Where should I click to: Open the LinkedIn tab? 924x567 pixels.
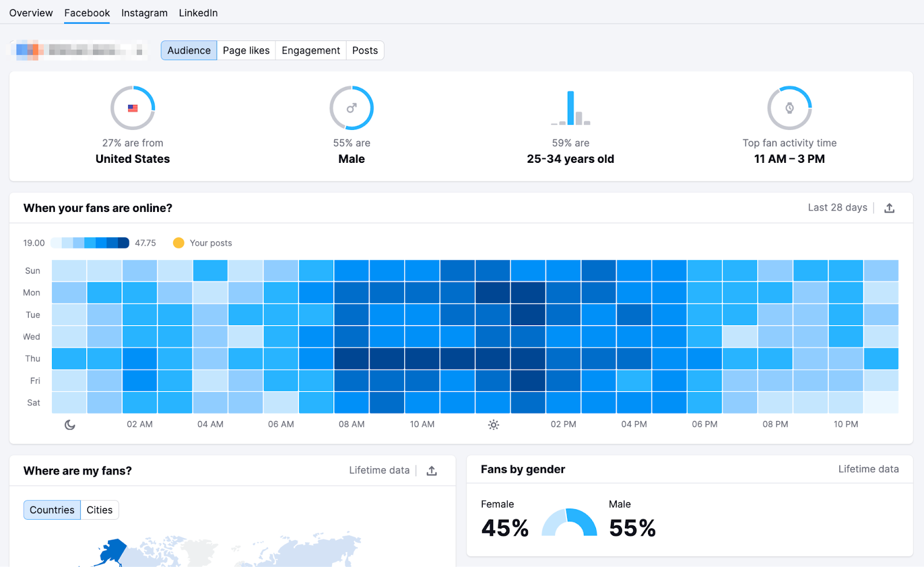[x=198, y=12]
